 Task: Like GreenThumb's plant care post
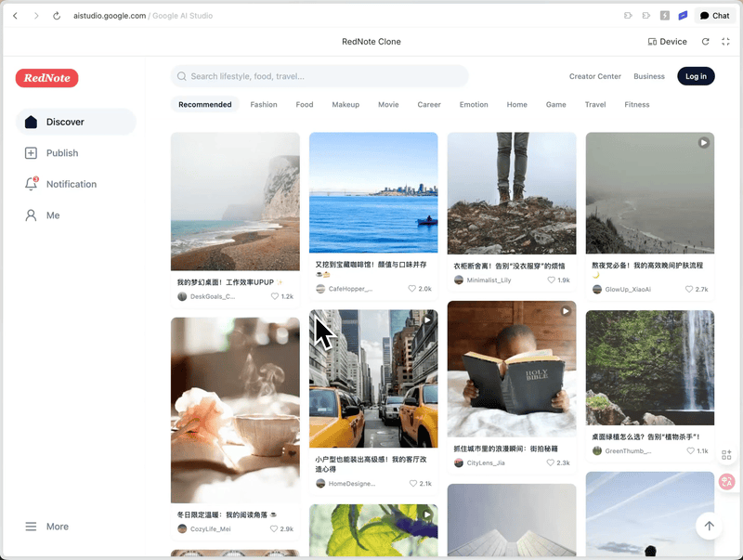coord(691,449)
